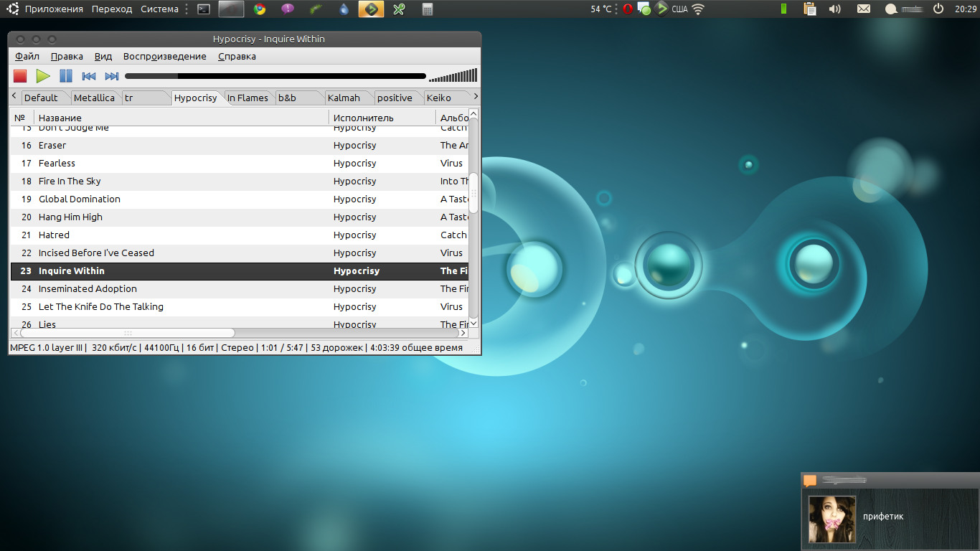
Task: Sort by the Альбом column header
Action: (452, 118)
